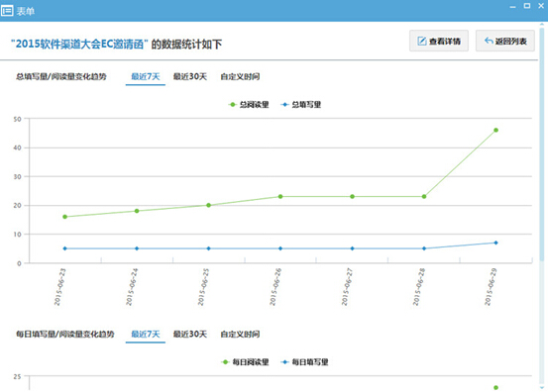
Task: Click the 每日填写量/阅读量变化趋势 heading
Action: click(x=65, y=334)
